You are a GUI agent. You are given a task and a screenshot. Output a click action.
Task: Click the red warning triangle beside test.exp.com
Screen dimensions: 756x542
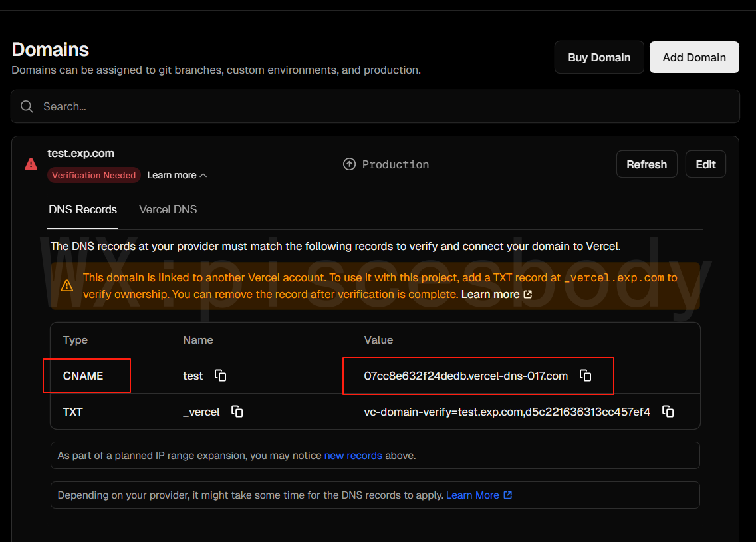(31, 164)
